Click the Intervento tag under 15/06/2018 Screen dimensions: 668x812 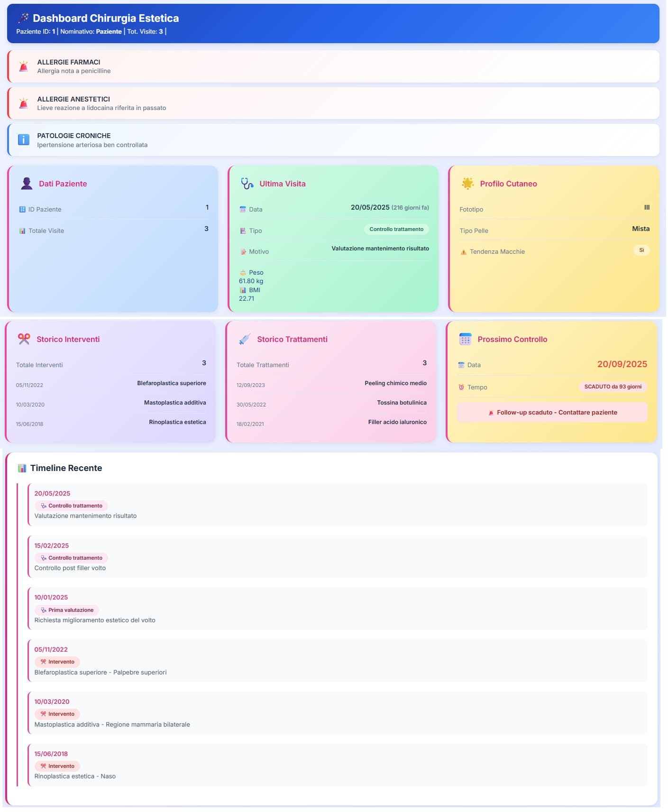point(57,766)
